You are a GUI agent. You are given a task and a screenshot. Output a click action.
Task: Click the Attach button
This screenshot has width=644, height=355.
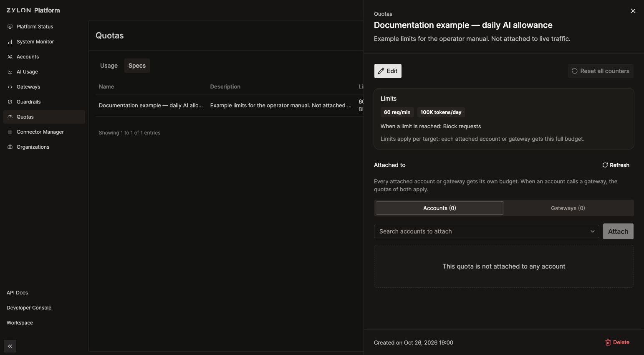(618, 231)
